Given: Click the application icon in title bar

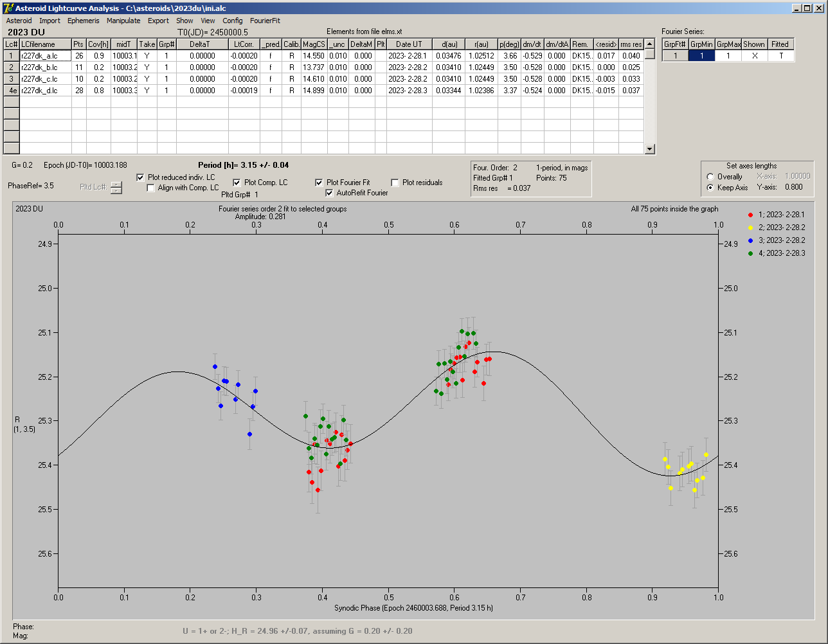Looking at the screenshot, I should click(8, 8).
